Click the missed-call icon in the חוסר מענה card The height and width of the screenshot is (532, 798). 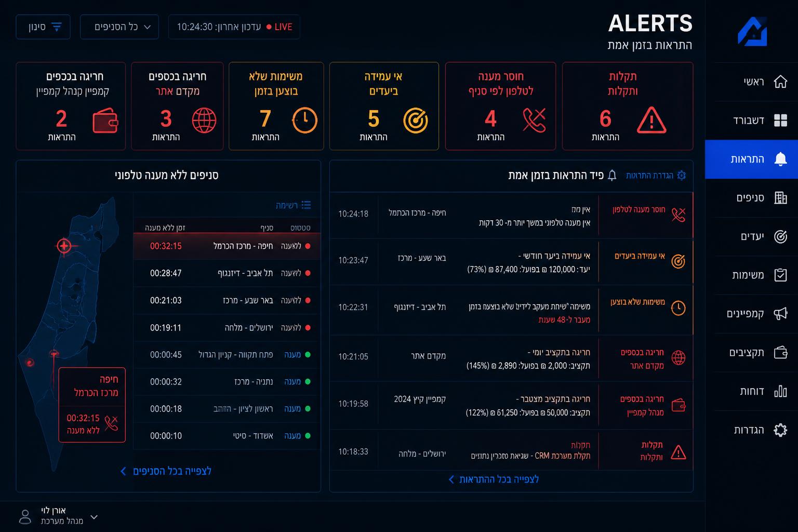534,120
